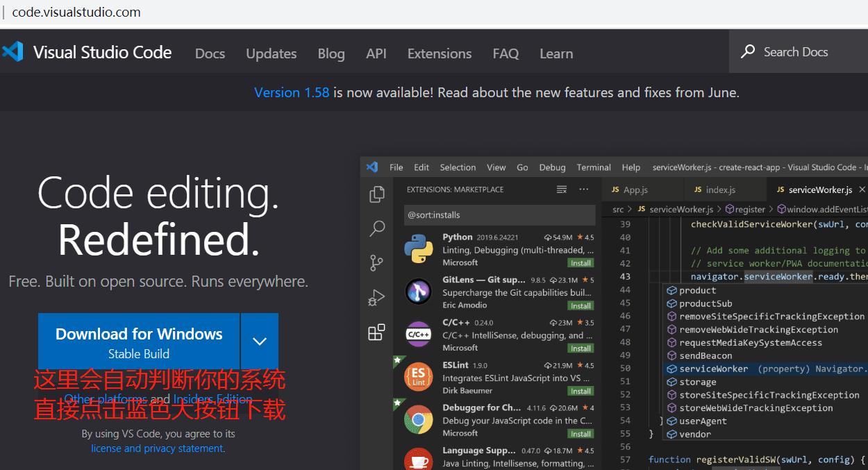This screenshot has width=868, height=470.
Task: Click the Python extension logo
Action: [x=419, y=249]
